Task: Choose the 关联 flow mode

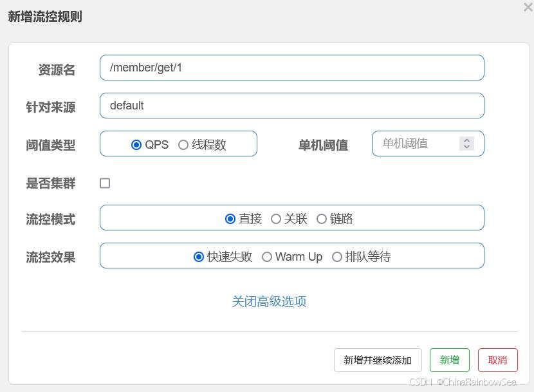Action: (x=276, y=219)
